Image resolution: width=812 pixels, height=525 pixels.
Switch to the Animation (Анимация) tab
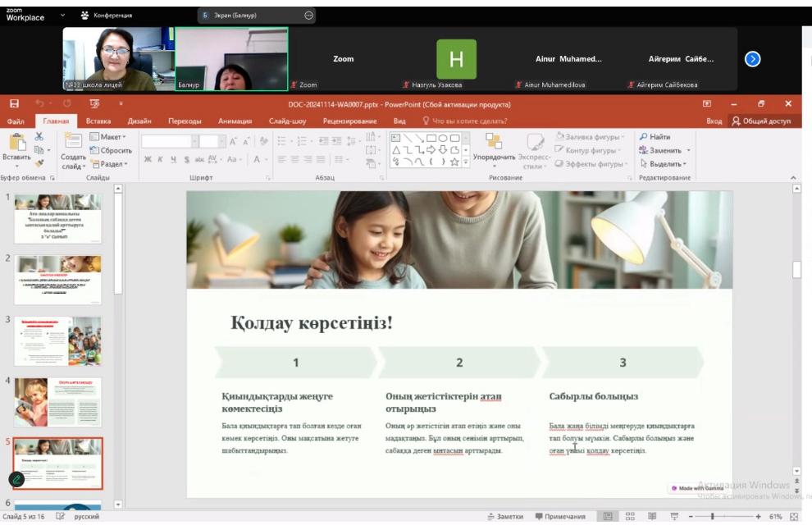point(235,121)
